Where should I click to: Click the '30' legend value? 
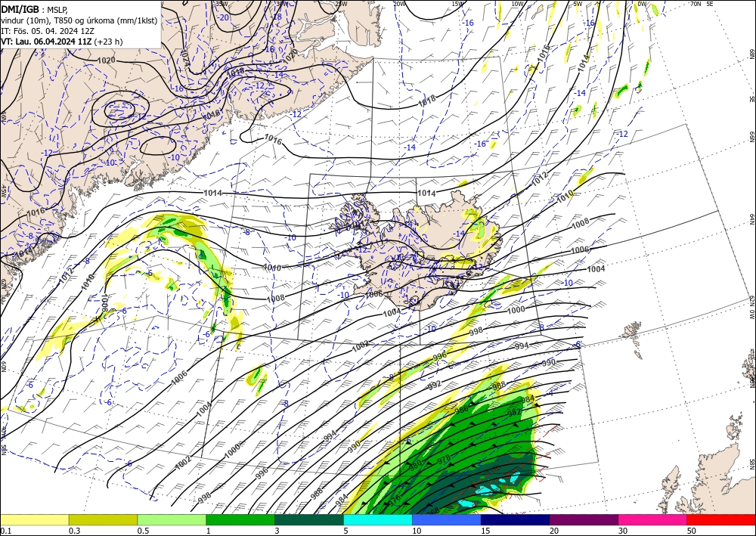(623, 531)
